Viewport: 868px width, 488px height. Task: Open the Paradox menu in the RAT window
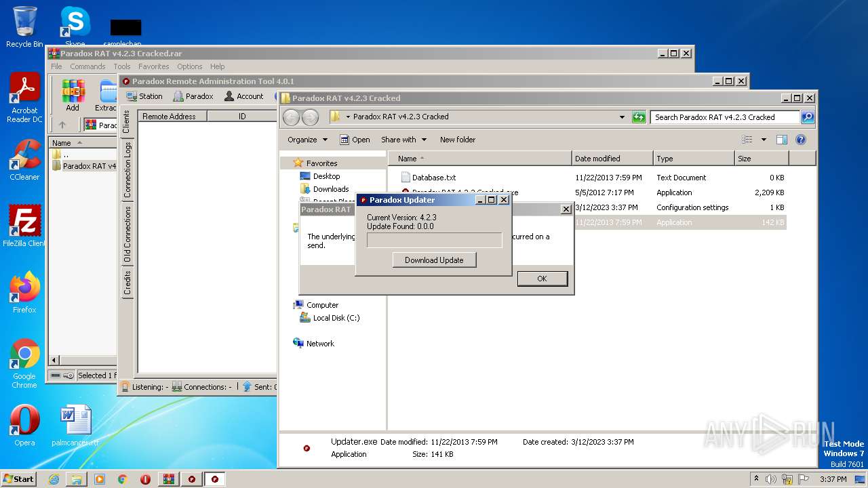pyautogui.click(x=193, y=96)
